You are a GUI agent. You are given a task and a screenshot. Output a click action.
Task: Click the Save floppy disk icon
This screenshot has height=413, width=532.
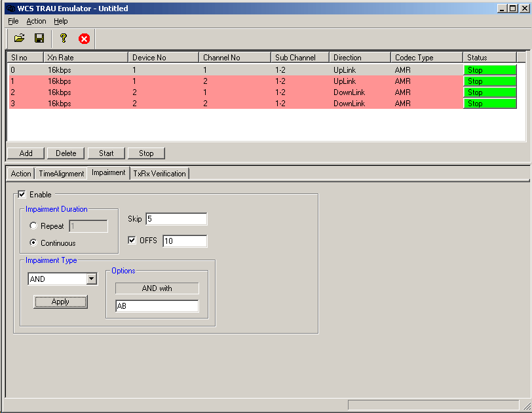click(x=39, y=39)
